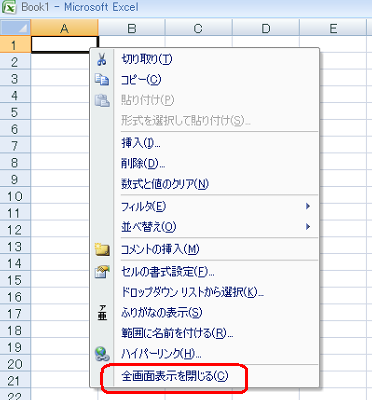Select row 3 header
This screenshot has height=400, width=372.
(15, 78)
